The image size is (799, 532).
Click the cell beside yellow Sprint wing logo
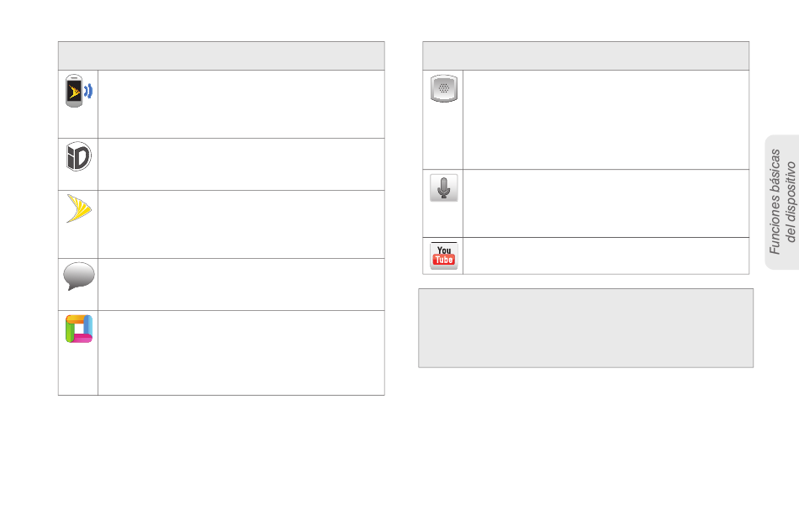click(x=241, y=224)
